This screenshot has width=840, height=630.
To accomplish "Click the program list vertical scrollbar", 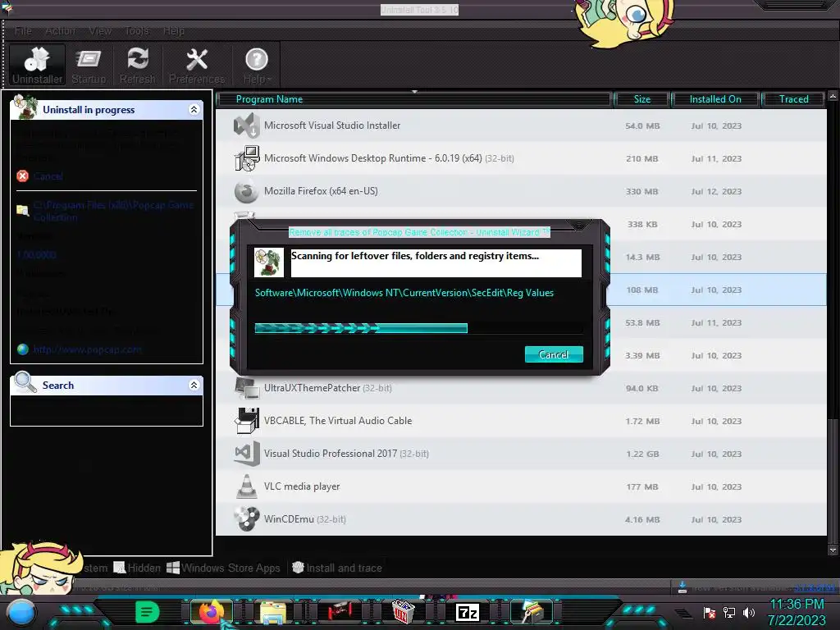I will [x=832, y=322].
